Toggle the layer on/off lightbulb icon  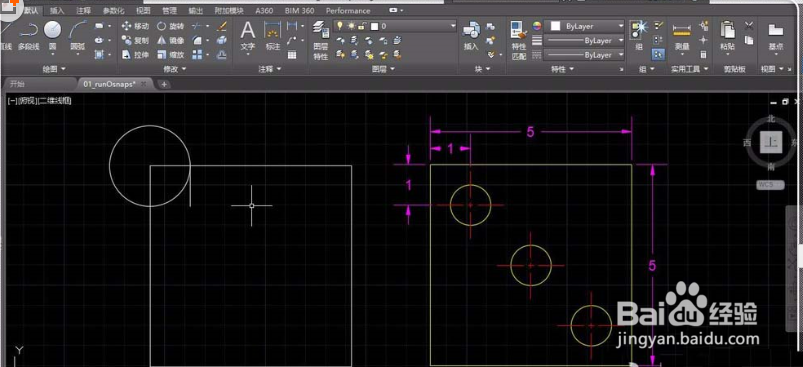point(339,26)
